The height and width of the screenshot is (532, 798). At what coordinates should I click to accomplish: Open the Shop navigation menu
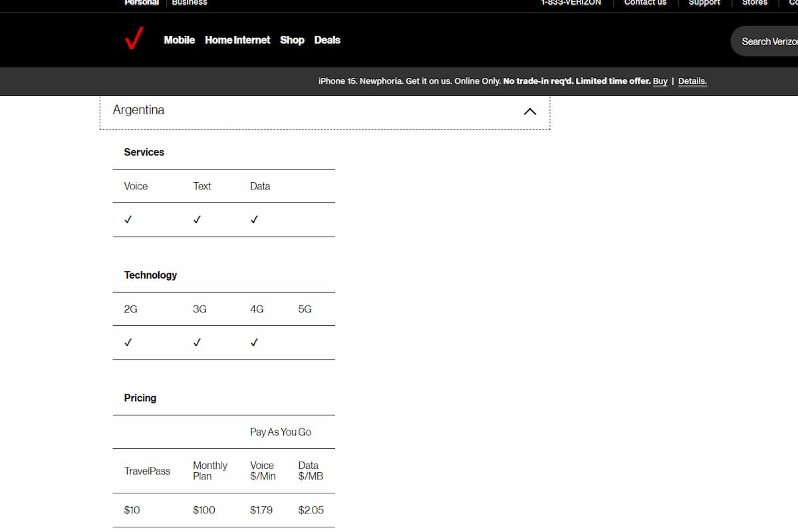coord(292,40)
